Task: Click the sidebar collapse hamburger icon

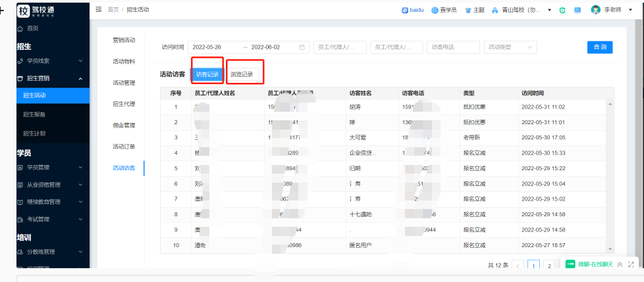Action: tap(99, 10)
